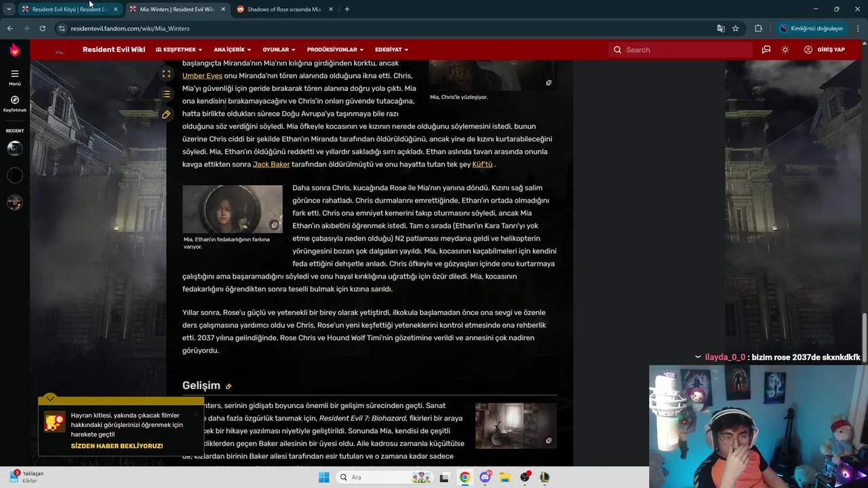Screen dimensions: 868x488
Task: Open the weather widget Yaklaşan Karlar
Action: 27,477
